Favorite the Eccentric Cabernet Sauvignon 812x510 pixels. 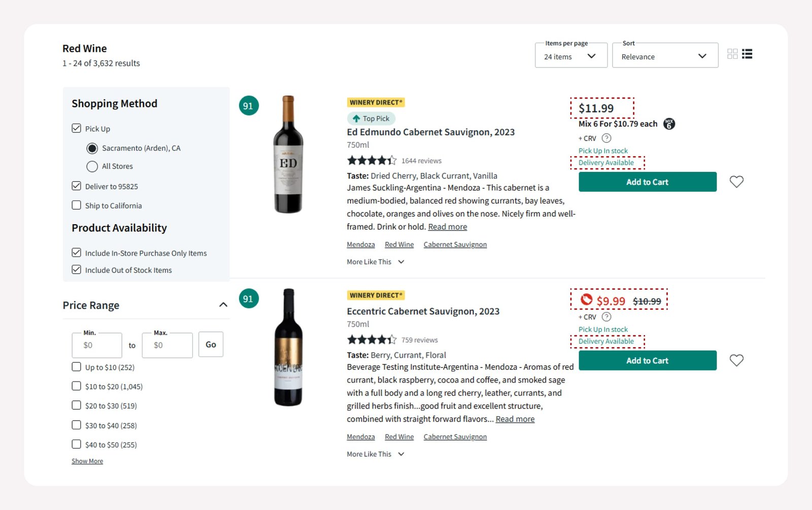click(x=736, y=360)
